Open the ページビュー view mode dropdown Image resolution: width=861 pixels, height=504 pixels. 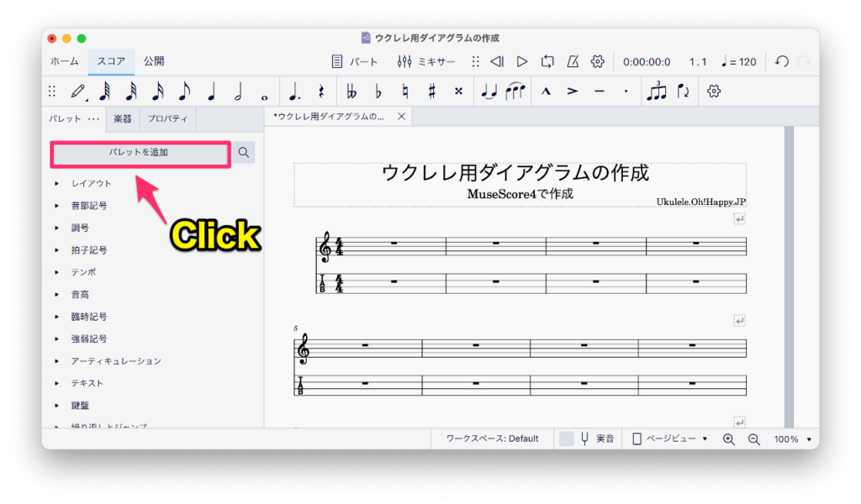point(670,439)
